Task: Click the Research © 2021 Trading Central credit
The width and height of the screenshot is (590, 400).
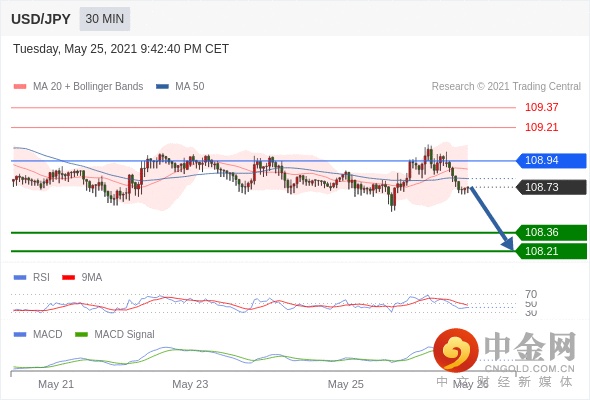Action: click(x=506, y=87)
